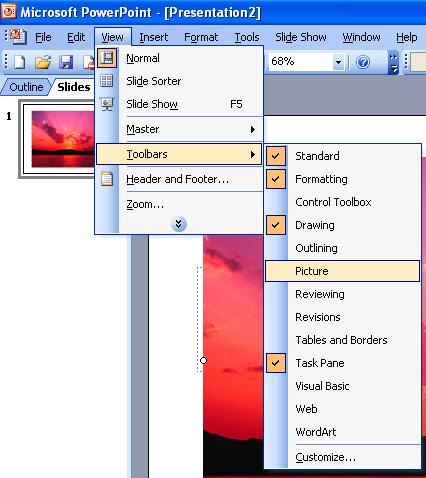
Task: Click the PowerPoint title bar icon
Action: pyautogui.click(x=9, y=11)
